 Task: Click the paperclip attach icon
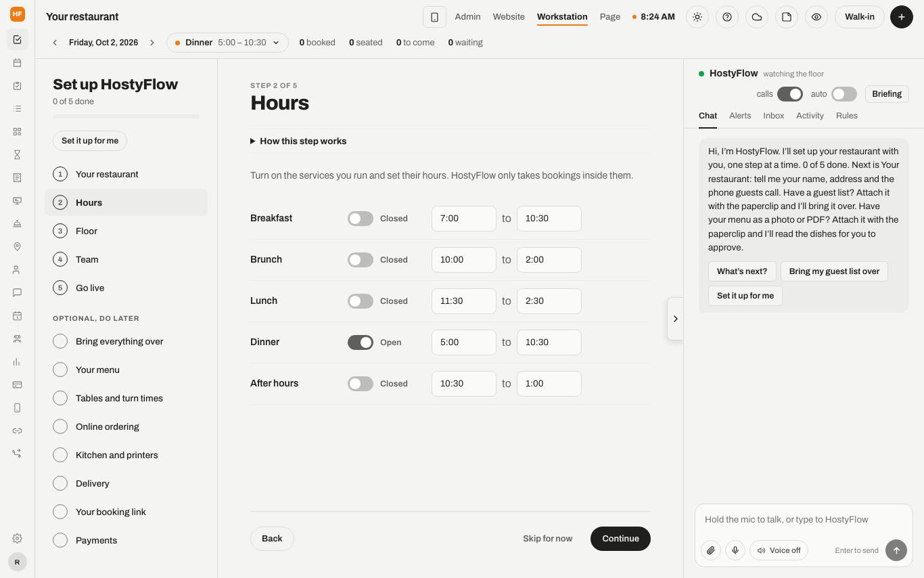tap(711, 550)
